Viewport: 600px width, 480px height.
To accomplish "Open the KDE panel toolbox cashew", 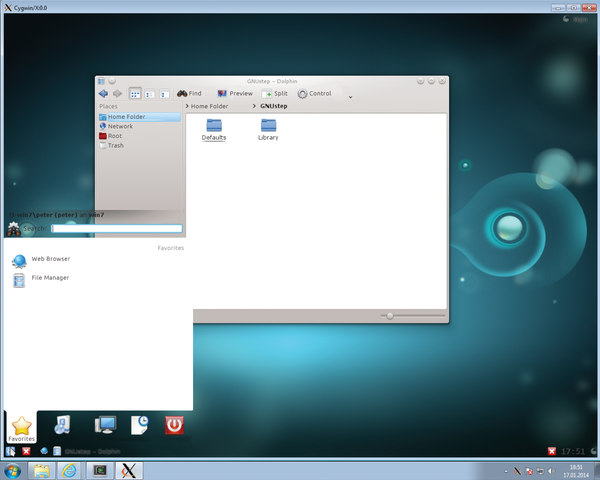I will point(593,451).
